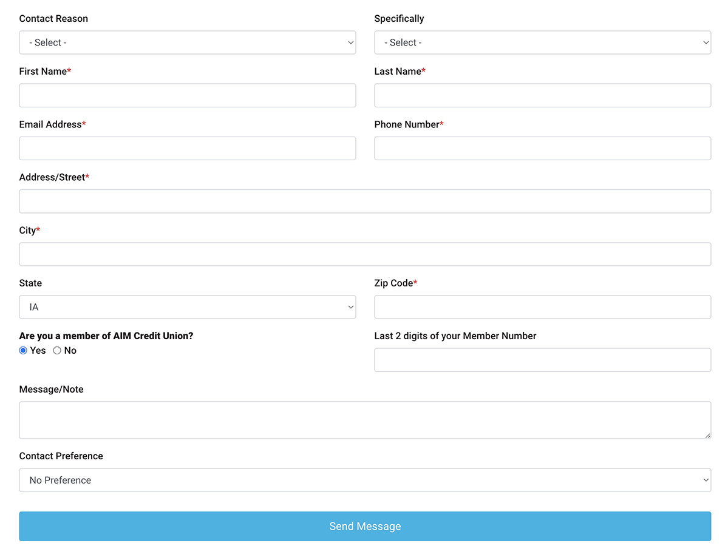The image size is (728, 560).
Task: Click the chevron on Contact Preference
Action: click(705, 480)
